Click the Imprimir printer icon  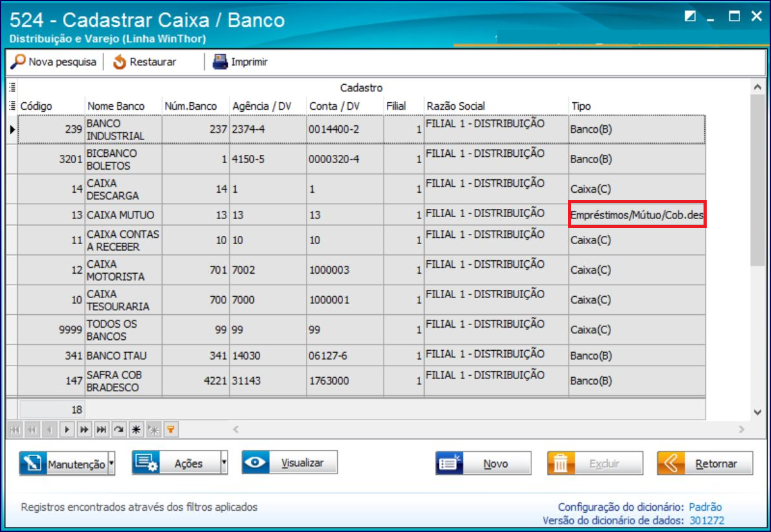[x=220, y=62]
